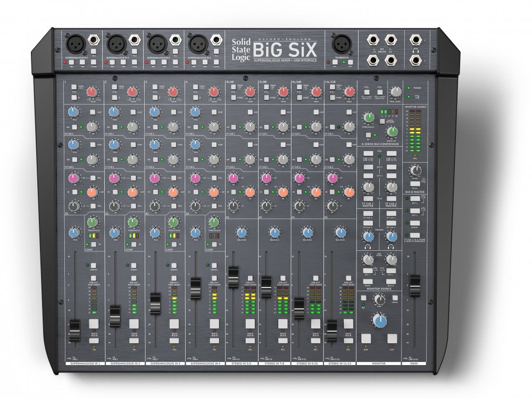This screenshot has height=398, width=532.
Task: Click the green threshold knob on channel 2 compressor
Action: coord(134,222)
